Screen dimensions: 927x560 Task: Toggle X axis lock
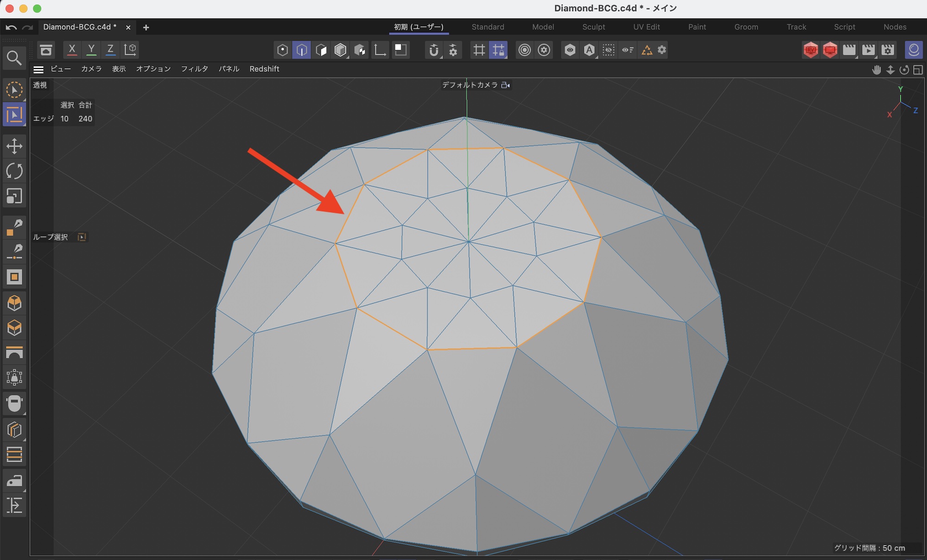72,50
